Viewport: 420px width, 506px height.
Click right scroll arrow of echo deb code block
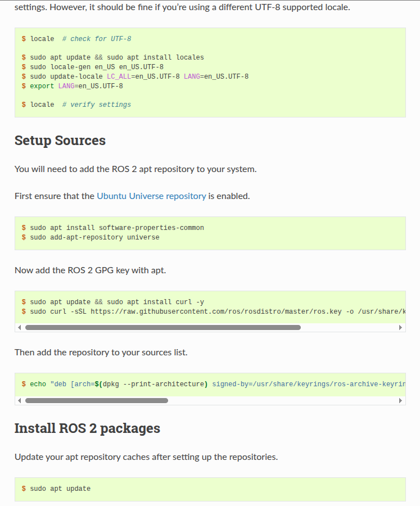[401, 400]
